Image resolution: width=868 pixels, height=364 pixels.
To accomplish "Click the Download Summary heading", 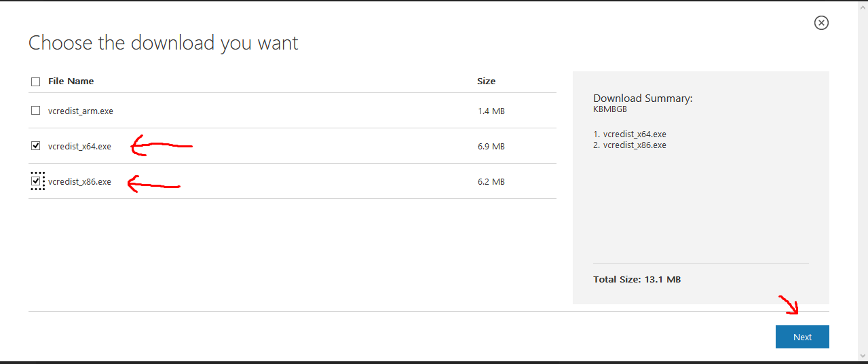I will click(642, 98).
